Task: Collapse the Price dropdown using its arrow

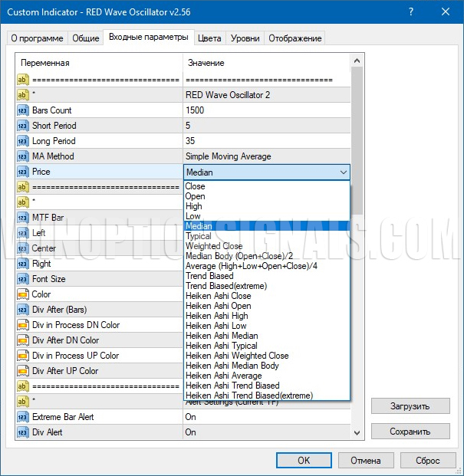Action: [x=343, y=172]
